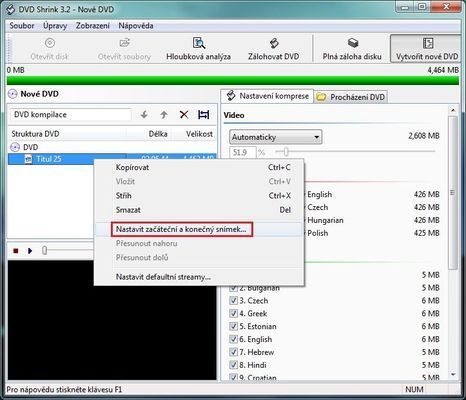The image size is (466, 400).
Task: Toggle subtitle 3. Czech checkbox
Action: click(x=233, y=301)
